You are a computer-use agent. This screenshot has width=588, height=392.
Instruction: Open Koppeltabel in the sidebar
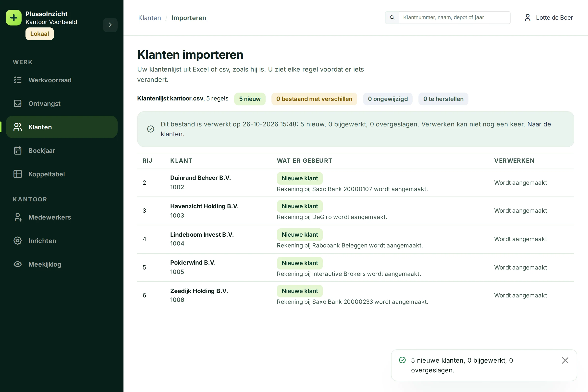(x=62, y=174)
